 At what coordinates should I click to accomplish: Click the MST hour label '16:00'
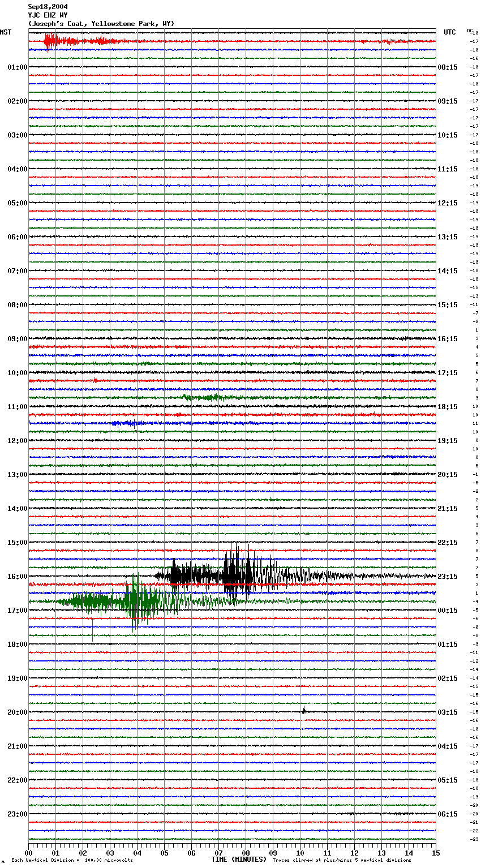(x=17, y=577)
